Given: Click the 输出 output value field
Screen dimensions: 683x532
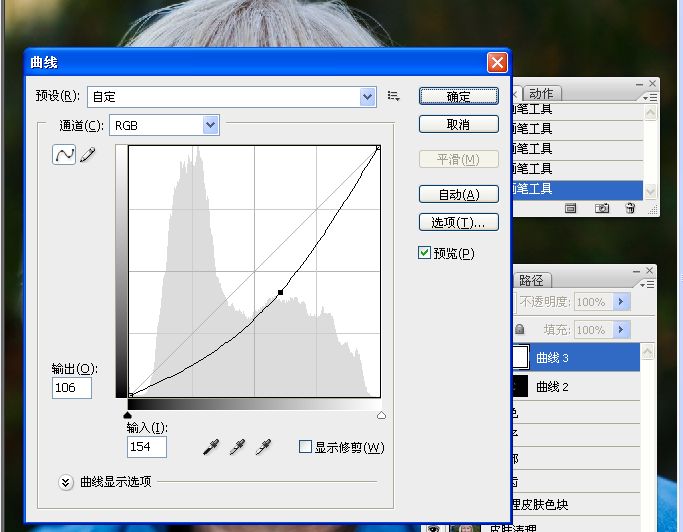Looking at the screenshot, I should pyautogui.click(x=72, y=387).
